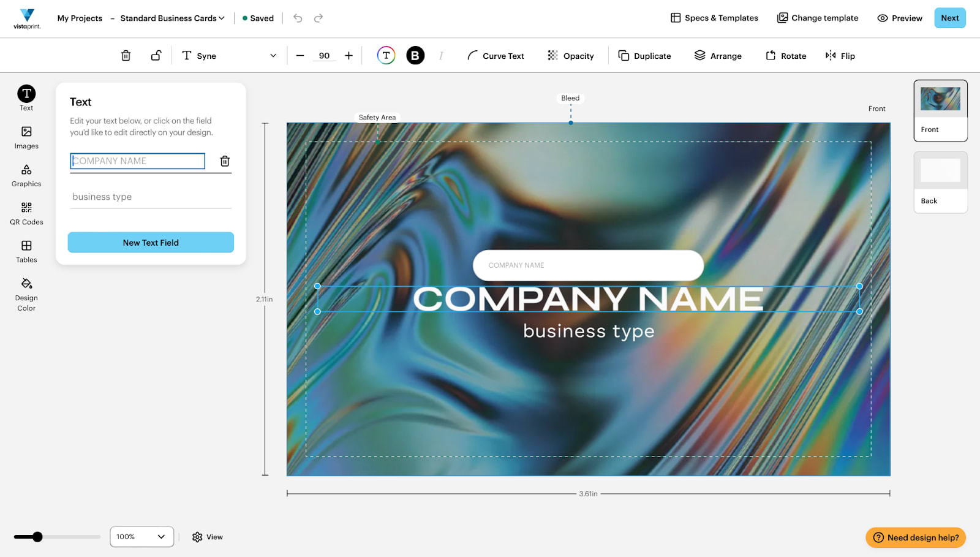Click the lock icon in the toolbar
Image resolution: width=980 pixels, height=557 pixels.
[x=156, y=55]
